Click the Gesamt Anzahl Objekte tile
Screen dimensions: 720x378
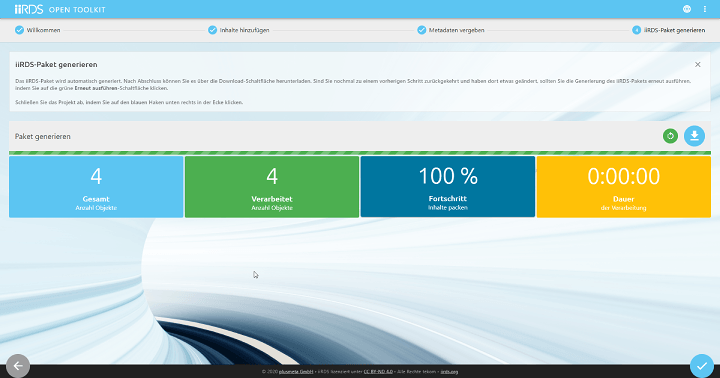click(96, 186)
